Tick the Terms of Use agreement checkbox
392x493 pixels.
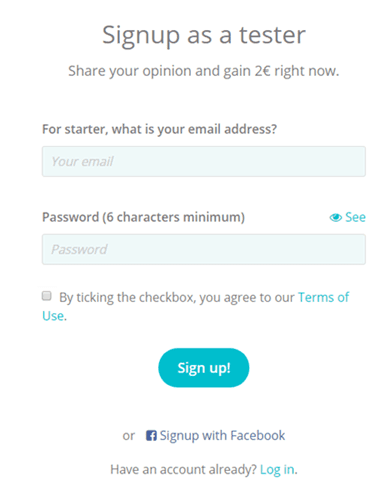[x=47, y=296]
